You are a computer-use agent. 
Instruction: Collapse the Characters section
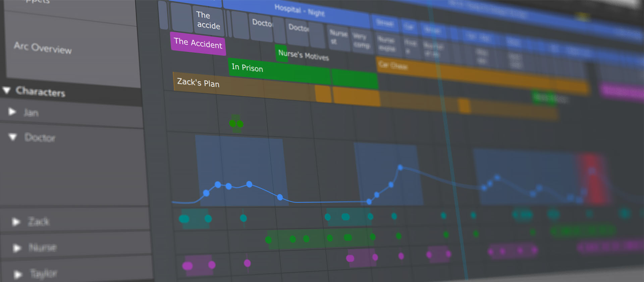[x=6, y=90]
